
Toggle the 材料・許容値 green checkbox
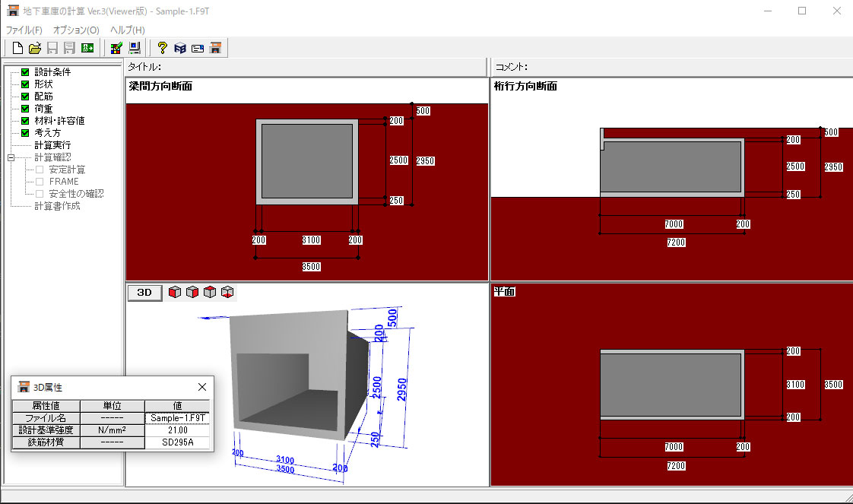[x=25, y=121]
